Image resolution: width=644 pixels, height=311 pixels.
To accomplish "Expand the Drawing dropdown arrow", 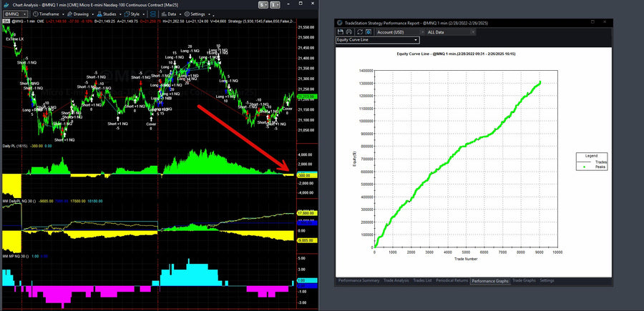I will click(x=93, y=14).
